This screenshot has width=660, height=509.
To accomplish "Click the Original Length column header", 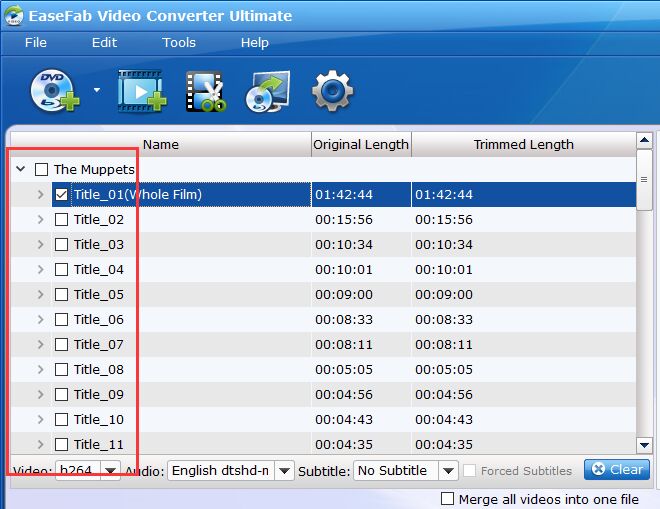I will (361, 144).
